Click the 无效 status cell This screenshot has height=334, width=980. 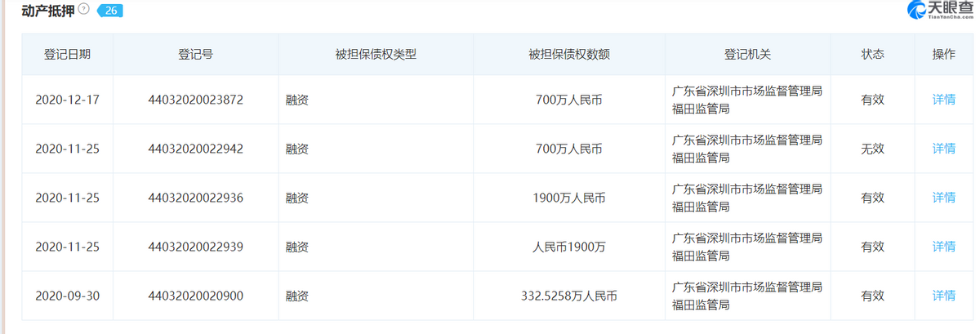tap(872, 149)
